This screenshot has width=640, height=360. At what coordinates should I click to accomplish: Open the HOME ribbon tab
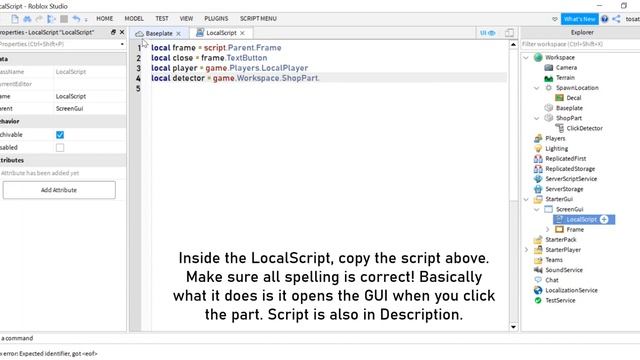coord(104,18)
